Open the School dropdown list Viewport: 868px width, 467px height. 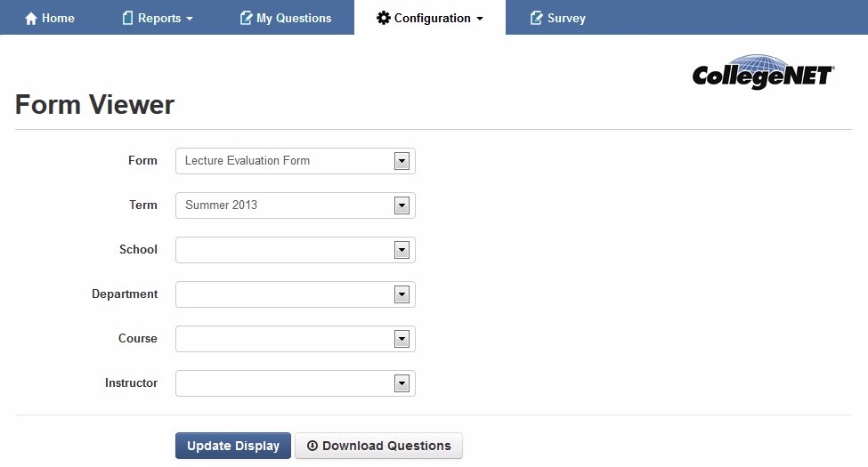pos(402,250)
